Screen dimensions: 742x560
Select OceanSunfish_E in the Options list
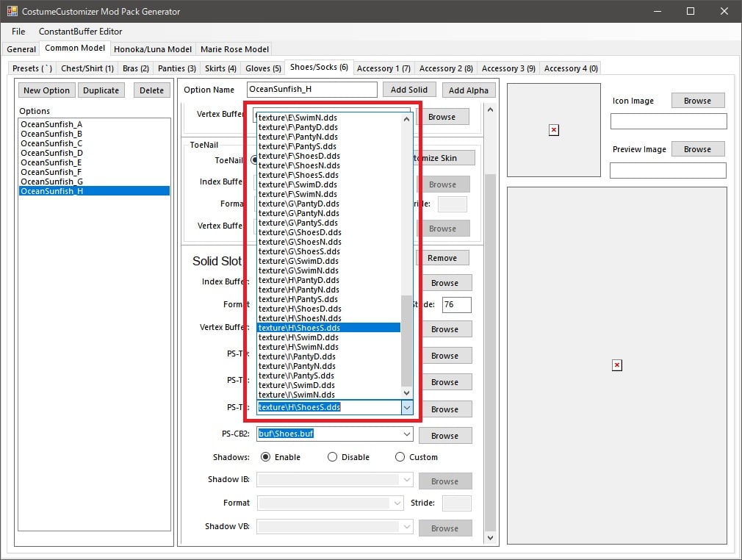coord(94,162)
